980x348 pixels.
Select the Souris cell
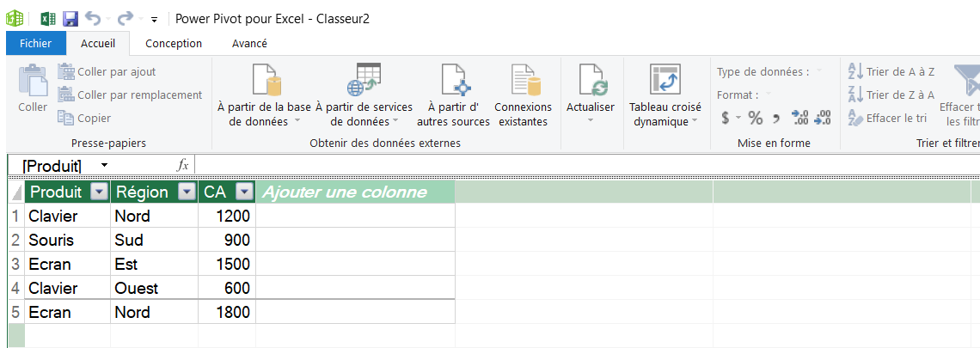click(68, 240)
